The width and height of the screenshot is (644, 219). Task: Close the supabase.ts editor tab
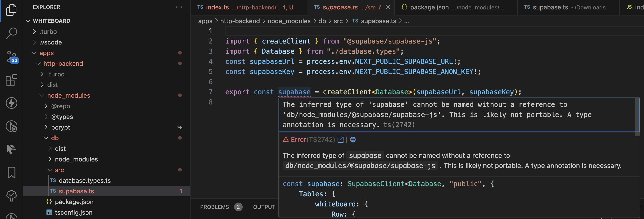coord(388,7)
